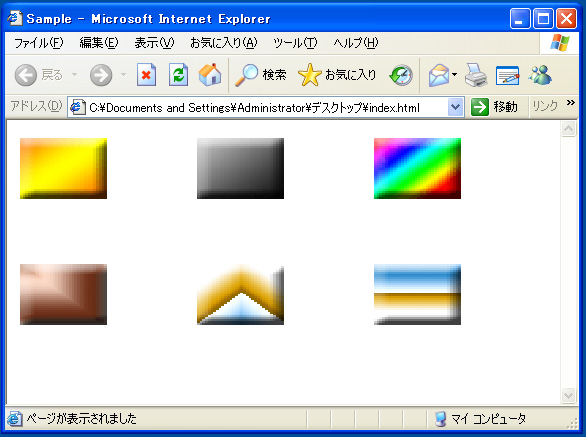Expand the address bar dropdown

[455, 107]
